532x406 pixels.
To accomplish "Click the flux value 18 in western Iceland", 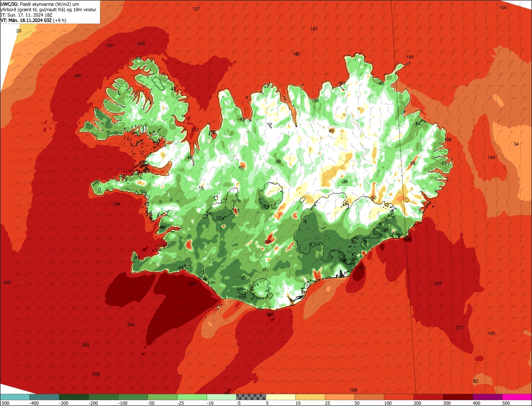I will click(201, 188).
